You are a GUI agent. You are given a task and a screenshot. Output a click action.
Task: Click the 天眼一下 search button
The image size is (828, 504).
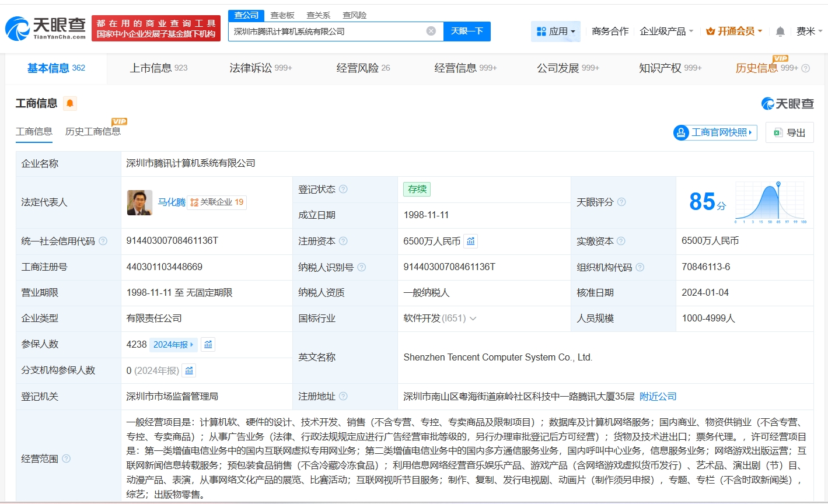[467, 32]
